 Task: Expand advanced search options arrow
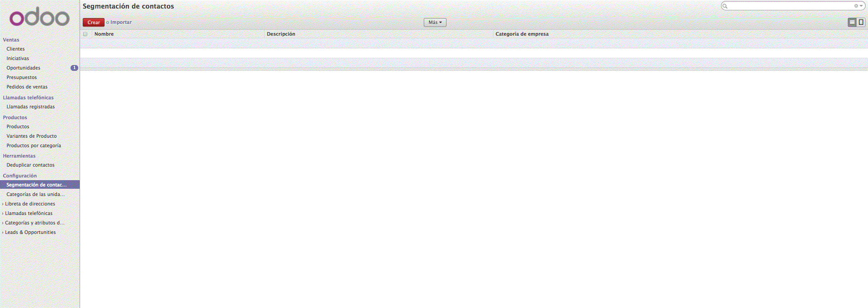click(861, 6)
